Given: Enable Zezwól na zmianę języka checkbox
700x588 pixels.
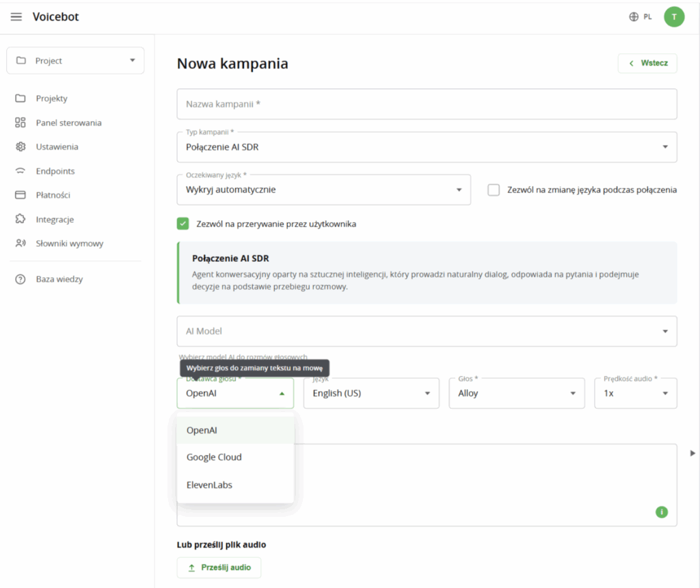Looking at the screenshot, I should (494, 190).
